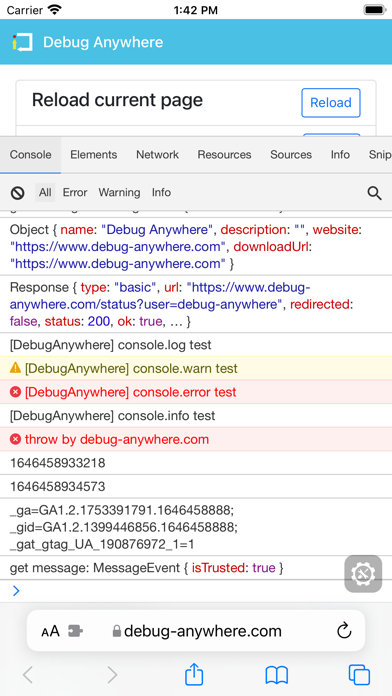Tap the floating devtools wrench button
392x696 pixels.
(363, 573)
